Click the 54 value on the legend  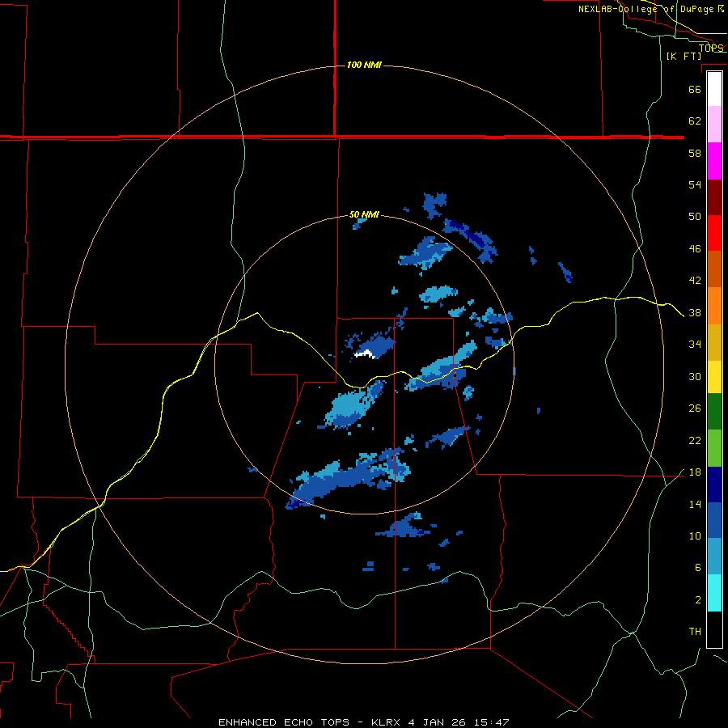point(695,184)
